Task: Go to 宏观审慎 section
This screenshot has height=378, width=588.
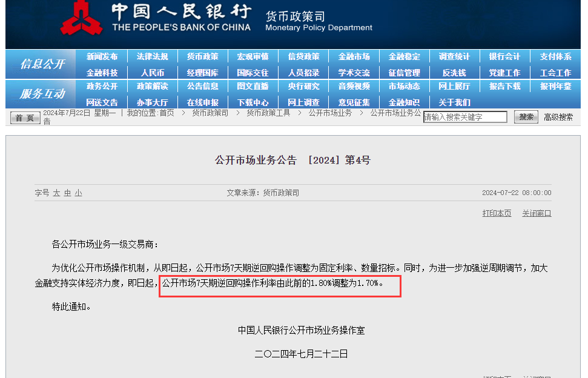Action: [x=253, y=56]
